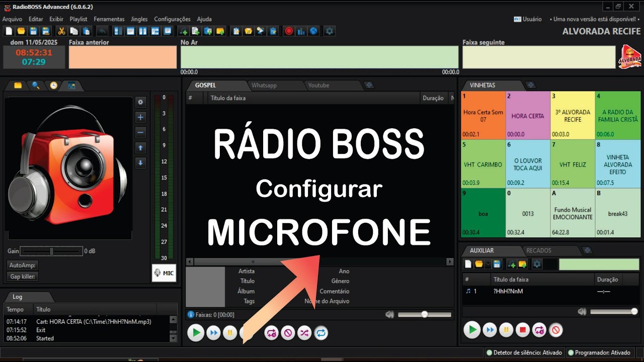Image resolution: width=644 pixels, height=362 pixels.
Task: Click the down arrow button beside the artwork
Action: (x=141, y=163)
